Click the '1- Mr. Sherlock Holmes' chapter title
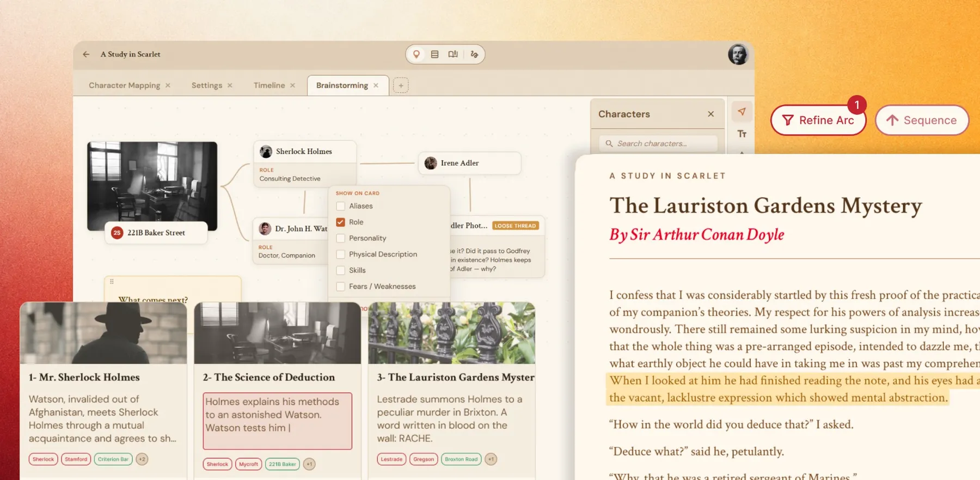 (84, 377)
